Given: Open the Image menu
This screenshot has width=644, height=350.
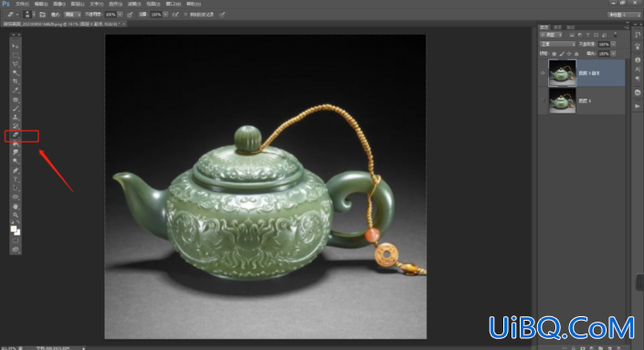Looking at the screenshot, I should coord(59,4).
